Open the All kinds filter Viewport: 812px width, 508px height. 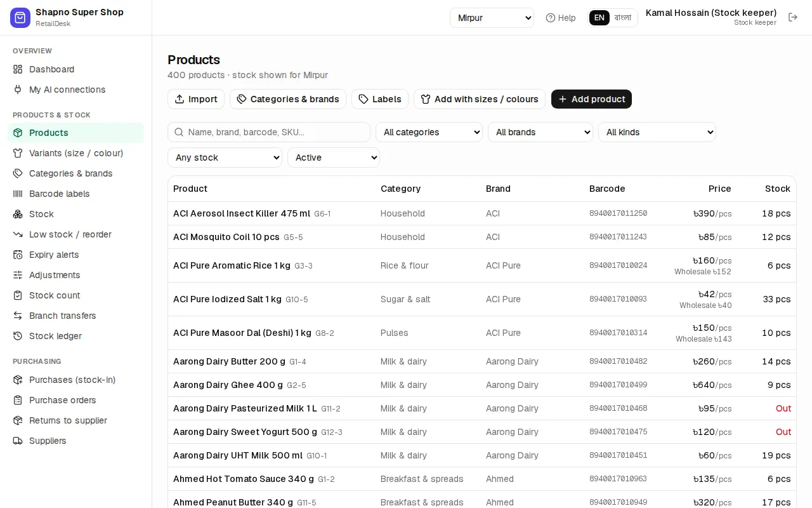[657, 132]
